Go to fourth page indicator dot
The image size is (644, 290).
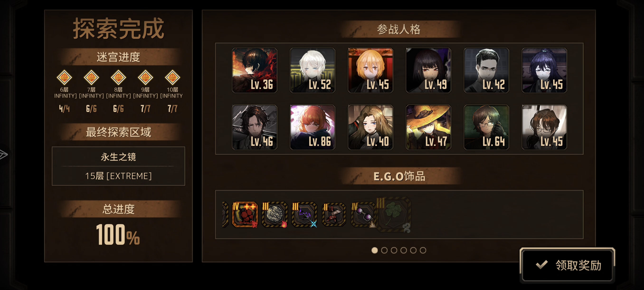pos(403,250)
